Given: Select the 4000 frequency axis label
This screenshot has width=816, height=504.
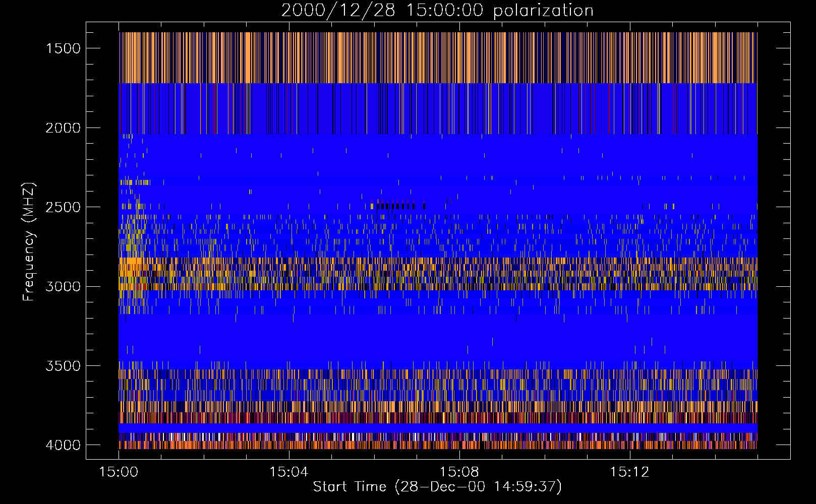Looking at the screenshot, I should pos(63,445).
